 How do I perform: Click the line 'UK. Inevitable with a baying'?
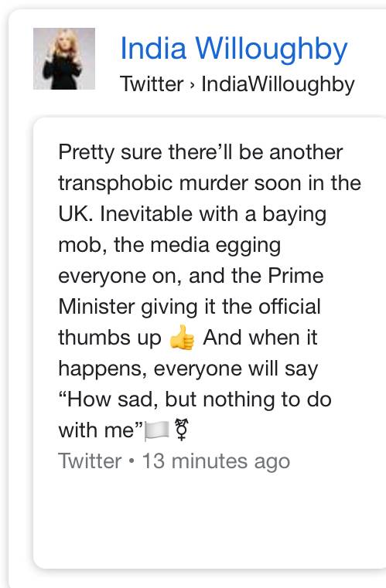click(193, 215)
